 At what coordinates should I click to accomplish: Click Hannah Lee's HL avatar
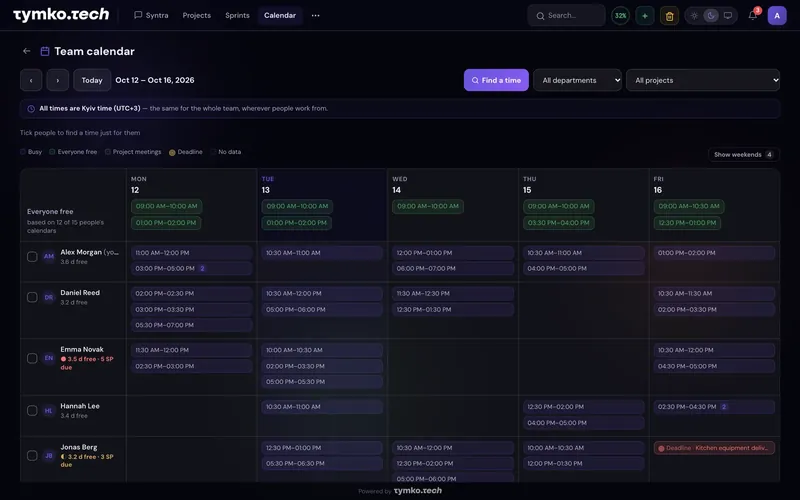click(x=49, y=410)
